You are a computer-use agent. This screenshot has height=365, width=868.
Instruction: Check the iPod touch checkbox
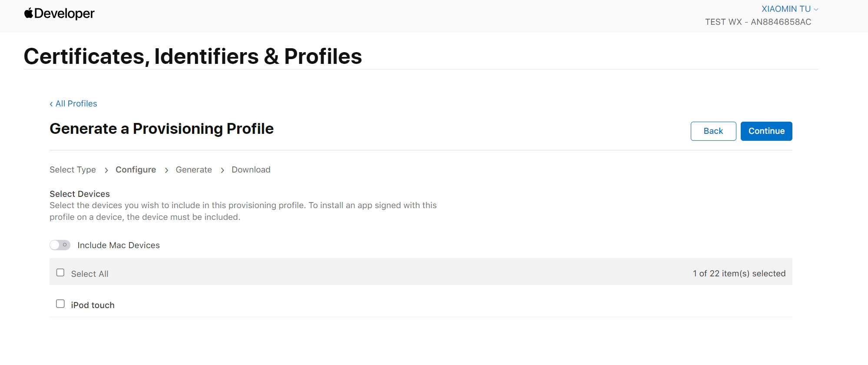pyautogui.click(x=60, y=304)
